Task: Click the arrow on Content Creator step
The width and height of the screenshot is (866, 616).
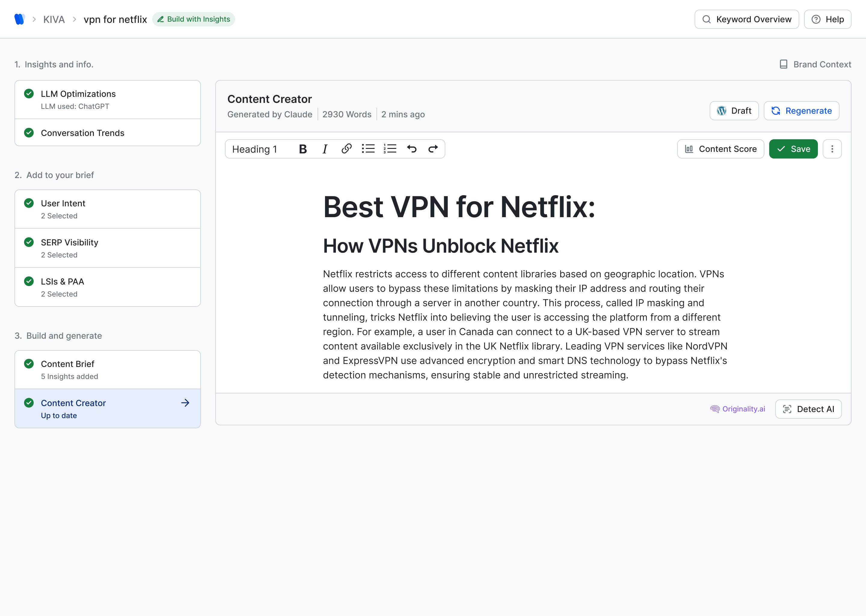Action: (x=185, y=403)
